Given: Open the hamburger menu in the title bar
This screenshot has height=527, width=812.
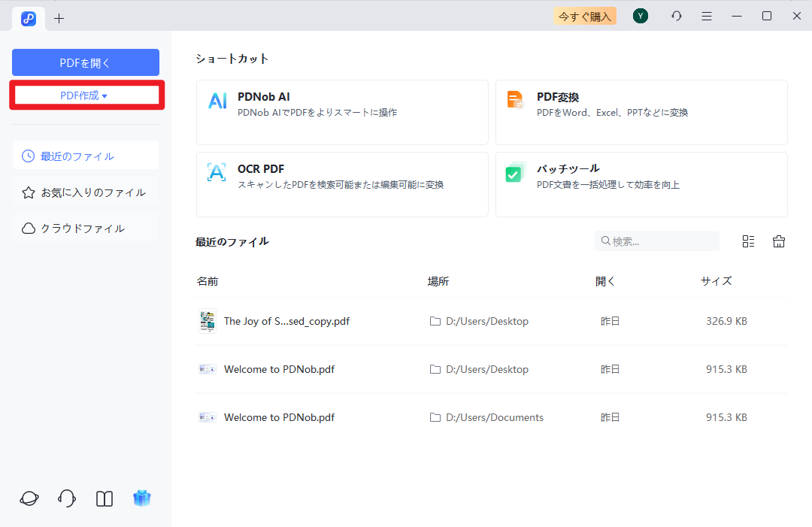Looking at the screenshot, I should [x=706, y=15].
